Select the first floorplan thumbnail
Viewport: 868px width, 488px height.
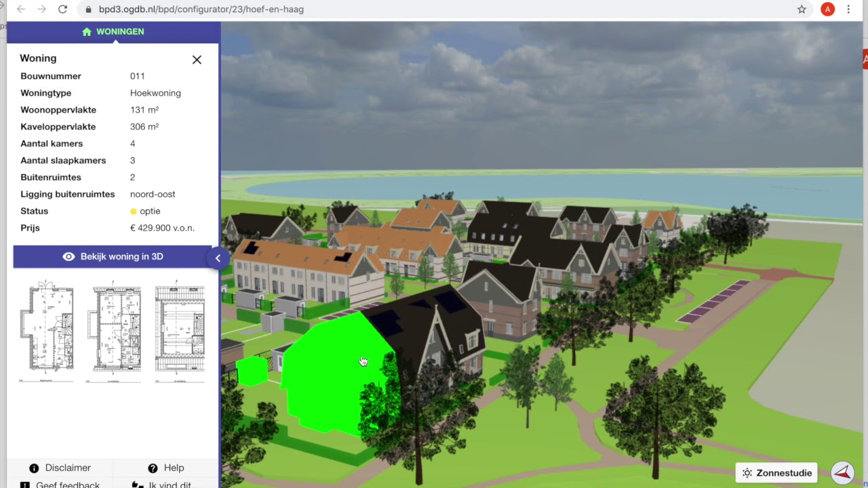tap(47, 329)
